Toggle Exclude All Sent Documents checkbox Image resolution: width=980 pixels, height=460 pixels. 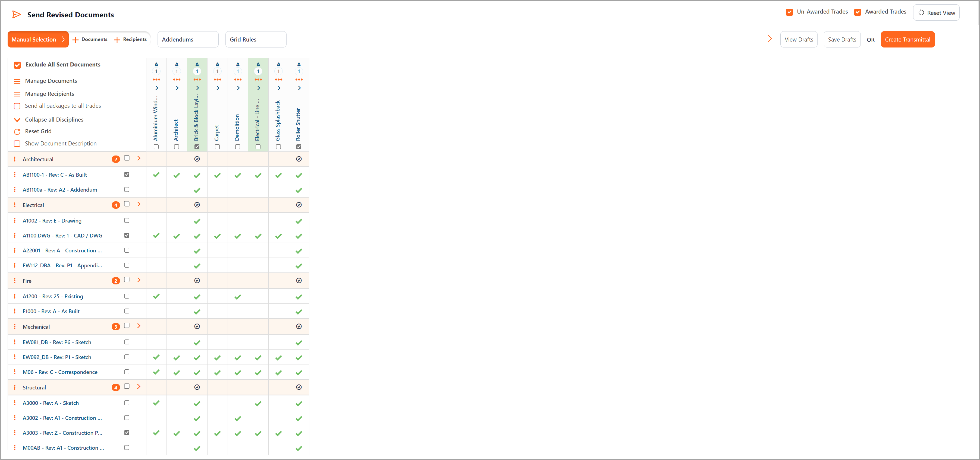17,65
